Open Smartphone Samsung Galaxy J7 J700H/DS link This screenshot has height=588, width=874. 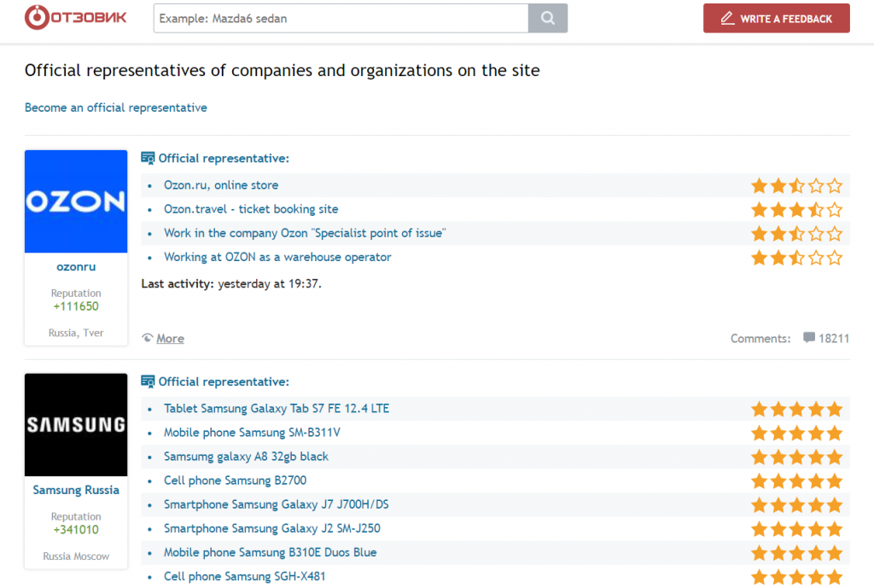[x=277, y=504]
